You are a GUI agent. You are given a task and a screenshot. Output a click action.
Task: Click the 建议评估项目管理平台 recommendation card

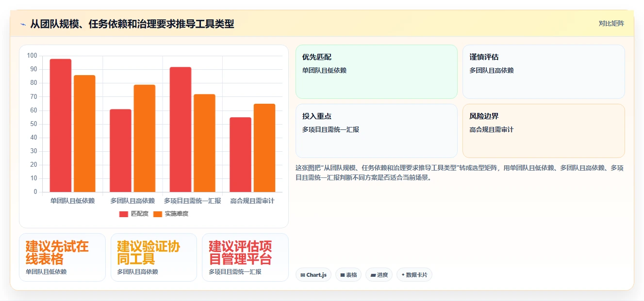point(245,257)
